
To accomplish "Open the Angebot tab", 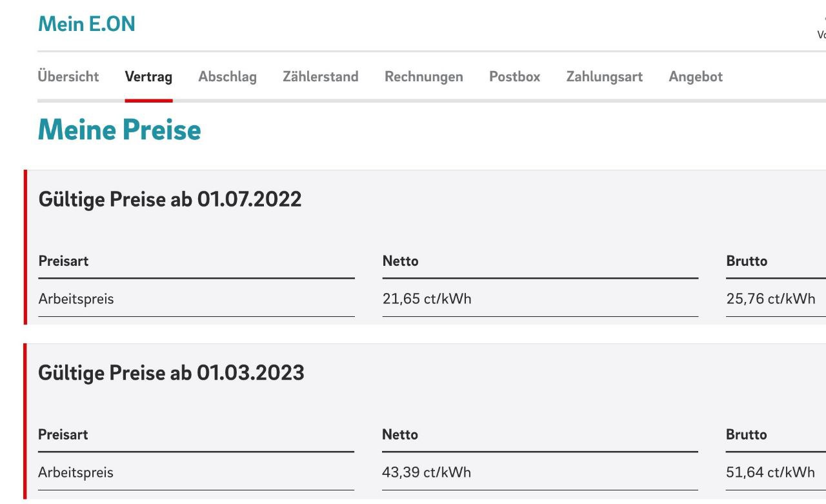I will pos(696,77).
